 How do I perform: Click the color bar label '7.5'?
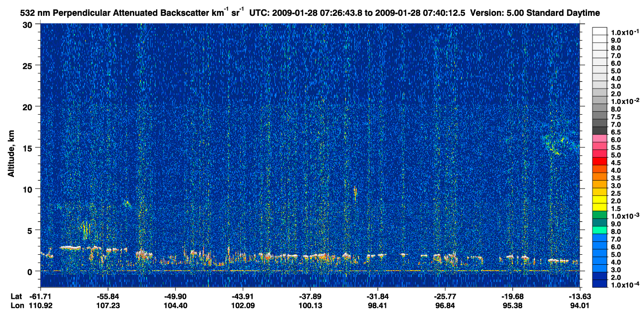pos(616,116)
